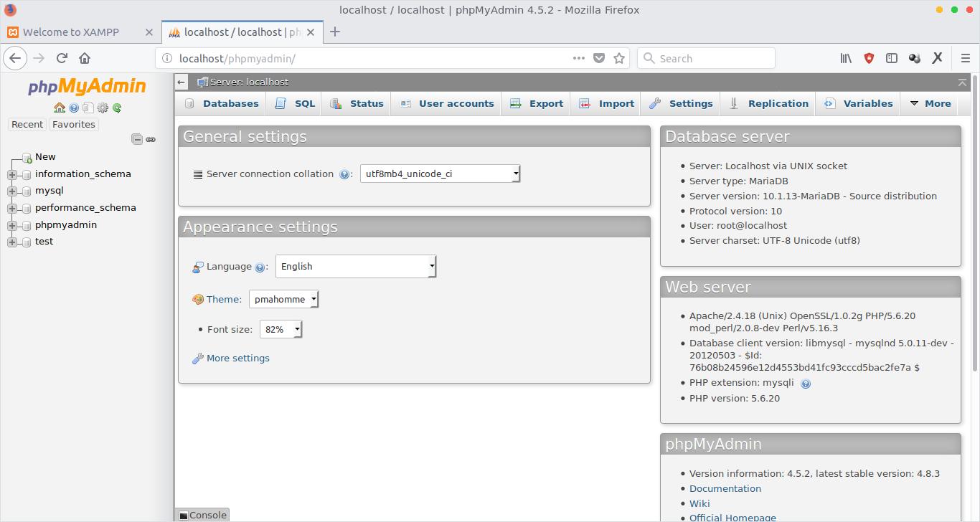Click the Pocket save icon in address bar

pyautogui.click(x=599, y=58)
